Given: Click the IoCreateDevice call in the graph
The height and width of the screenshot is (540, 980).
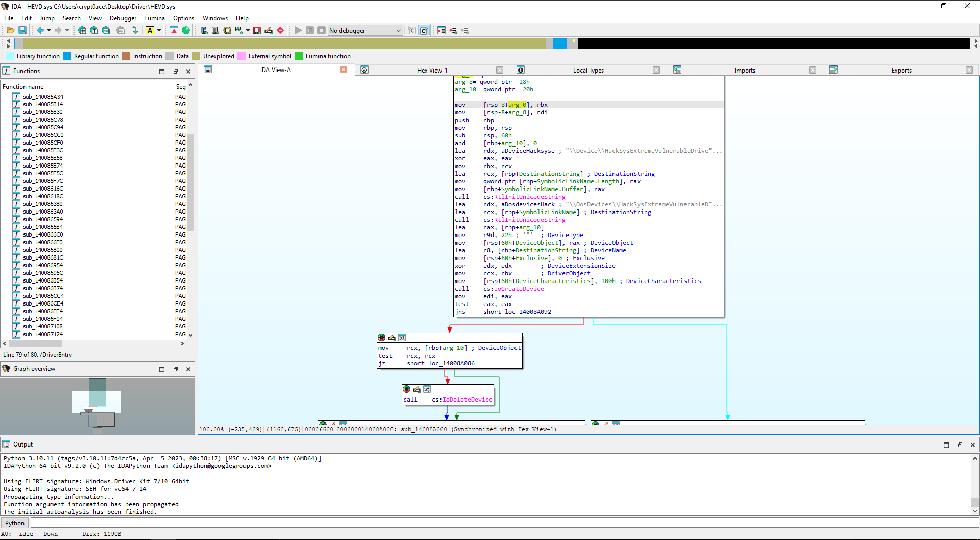Looking at the screenshot, I should (519, 289).
